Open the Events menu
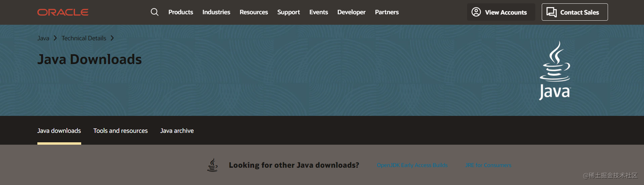 (x=319, y=12)
